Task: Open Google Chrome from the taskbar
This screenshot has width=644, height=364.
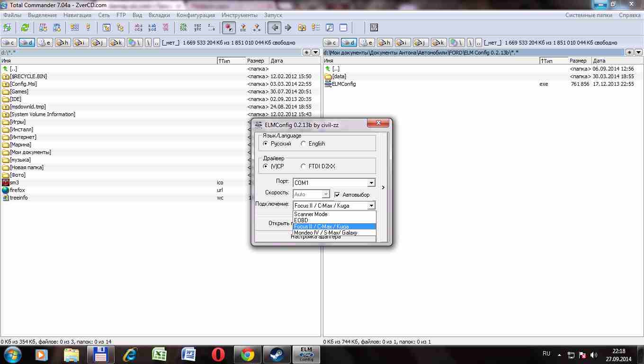Action: tap(247, 355)
